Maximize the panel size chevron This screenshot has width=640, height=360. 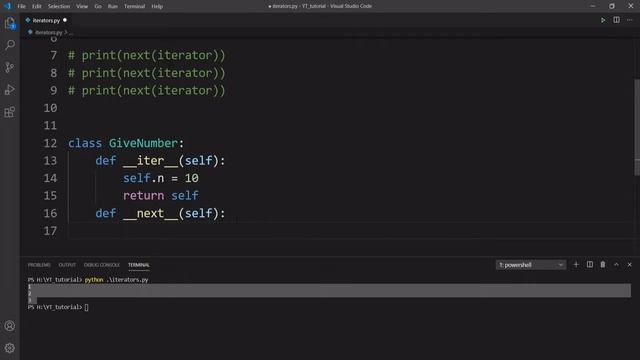[616, 265]
